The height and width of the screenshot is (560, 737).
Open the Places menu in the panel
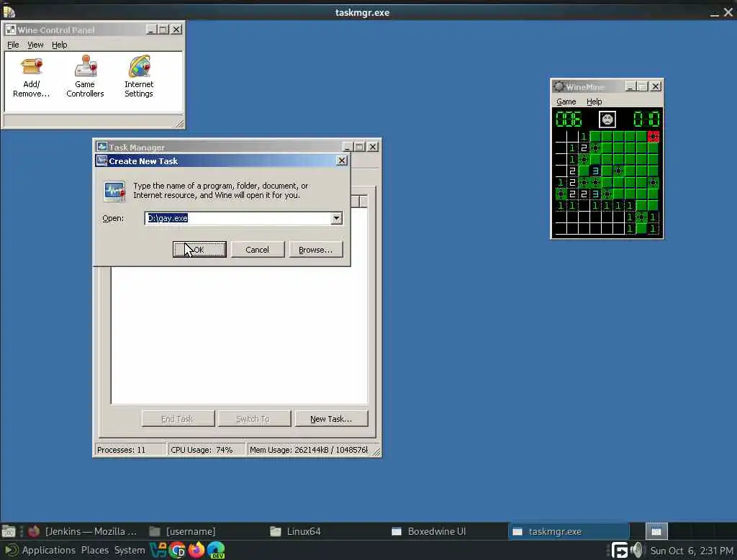(94, 550)
